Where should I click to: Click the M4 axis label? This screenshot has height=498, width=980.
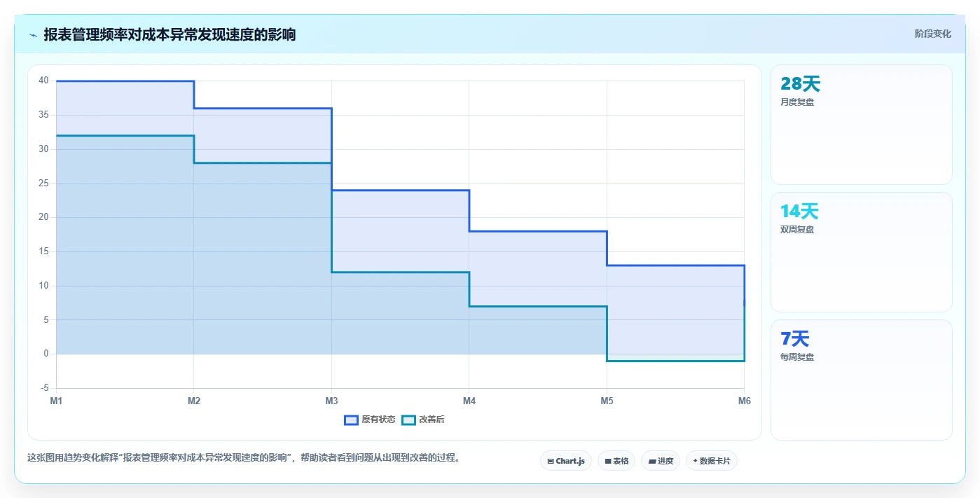pyautogui.click(x=469, y=401)
